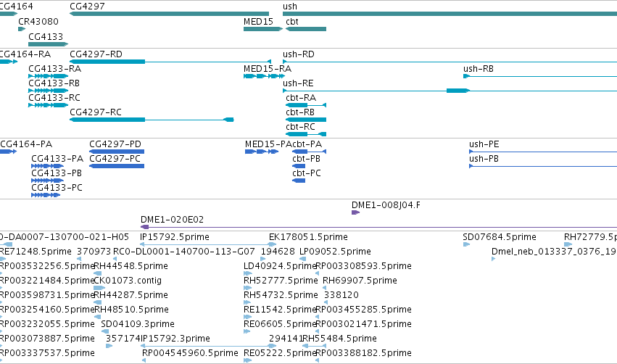Select the RH44548.5prime EST label

pyautogui.click(x=131, y=266)
